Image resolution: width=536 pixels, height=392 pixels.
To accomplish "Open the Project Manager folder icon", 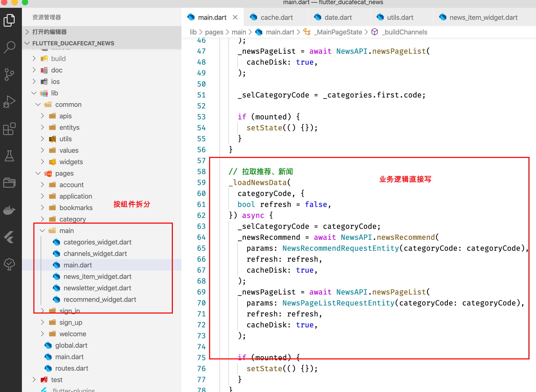I will (9, 182).
